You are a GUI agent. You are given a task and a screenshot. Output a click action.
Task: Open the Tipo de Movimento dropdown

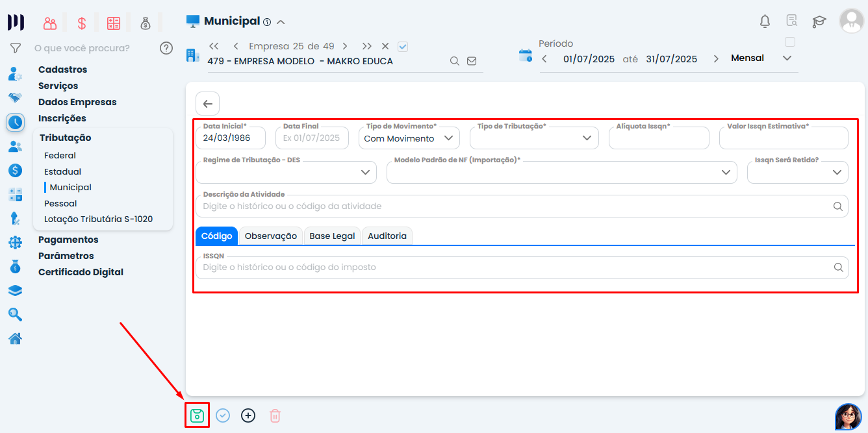(409, 138)
